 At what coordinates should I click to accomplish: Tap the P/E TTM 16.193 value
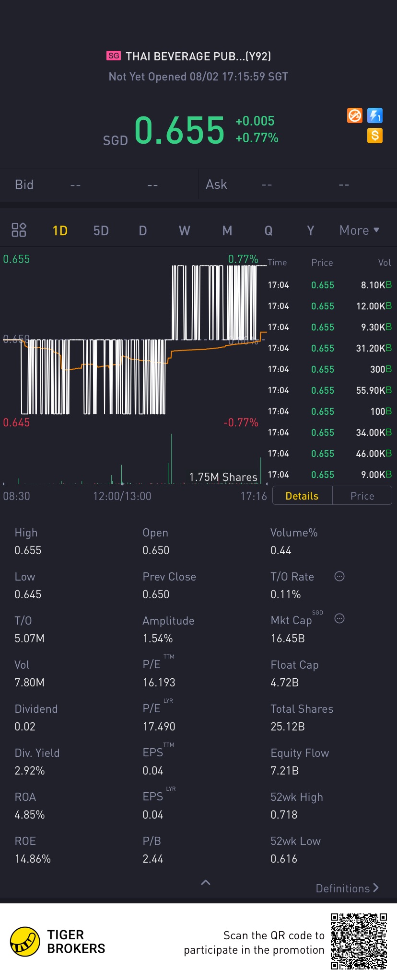pos(159,683)
